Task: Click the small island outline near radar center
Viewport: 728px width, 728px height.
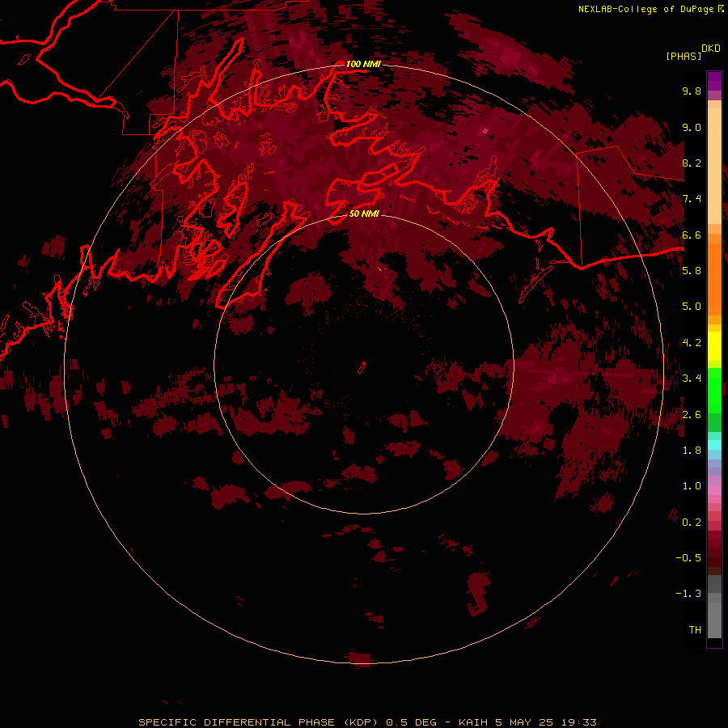Action: (x=362, y=368)
